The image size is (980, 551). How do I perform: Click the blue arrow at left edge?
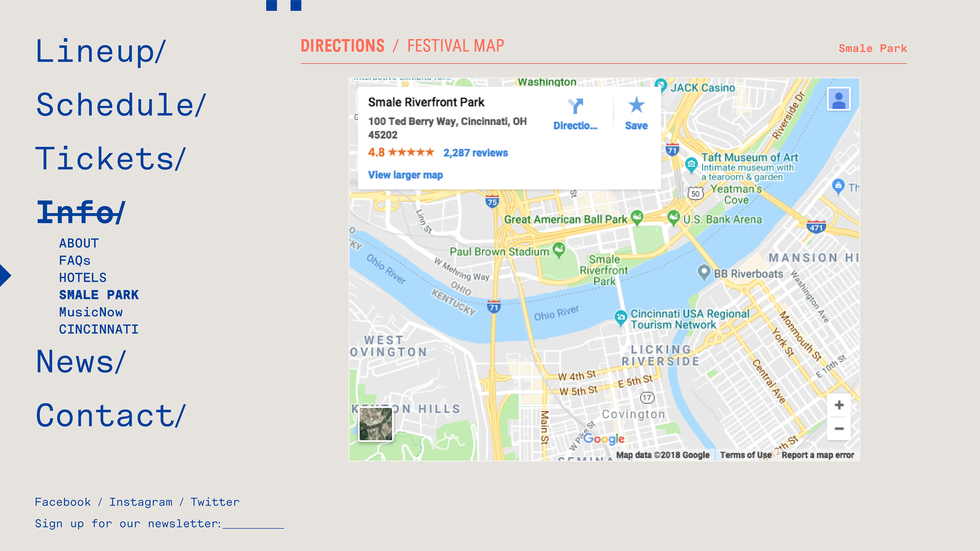[x=5, y=275]
